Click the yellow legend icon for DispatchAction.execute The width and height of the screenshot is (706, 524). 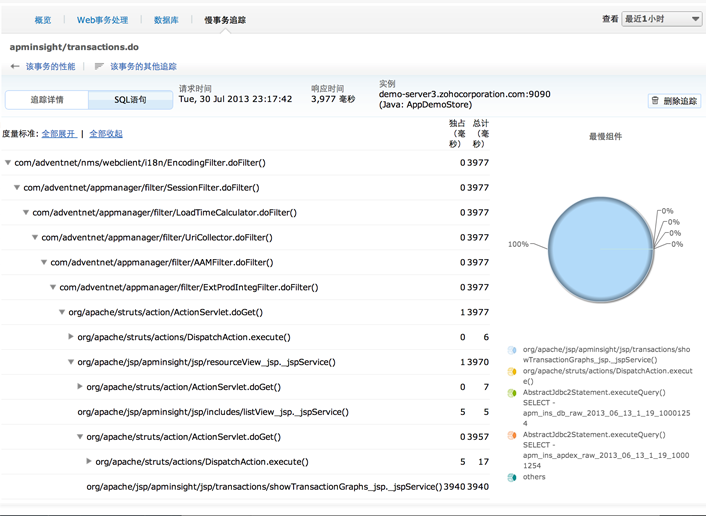(513, 371)
